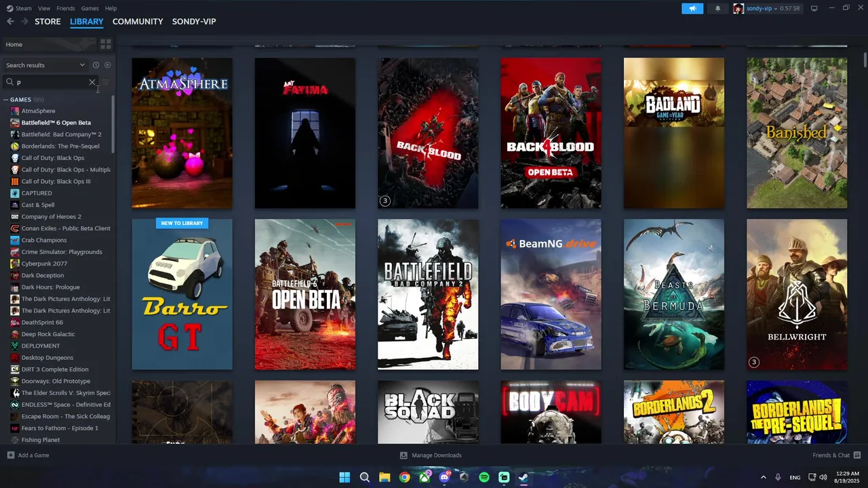Switch to the COMMUNITY tab
Screen dimensions: 868x488
click(x=138, y=22)
